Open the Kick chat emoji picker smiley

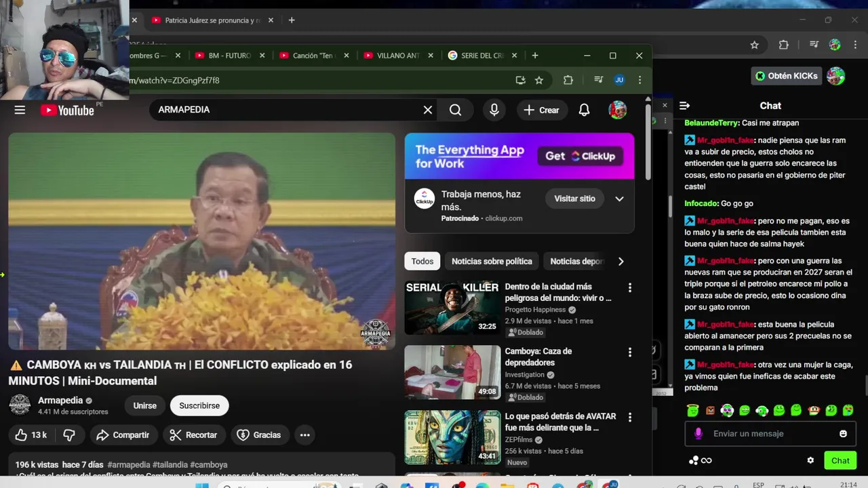tap(843, 434)
